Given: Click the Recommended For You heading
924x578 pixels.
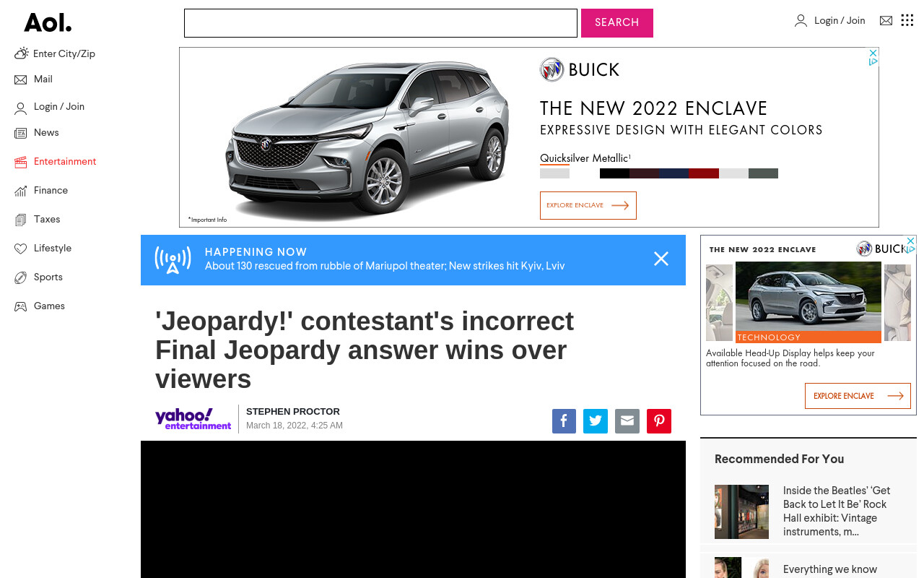Looking at the screenshot, I should pyautogui.click(x=779, y=459).
